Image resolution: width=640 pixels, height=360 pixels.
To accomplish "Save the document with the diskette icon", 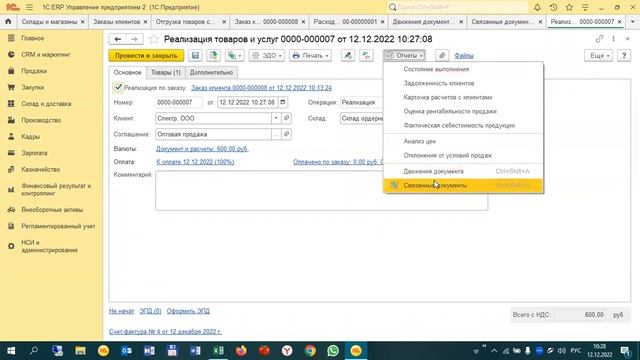I will tap(195, 56).
